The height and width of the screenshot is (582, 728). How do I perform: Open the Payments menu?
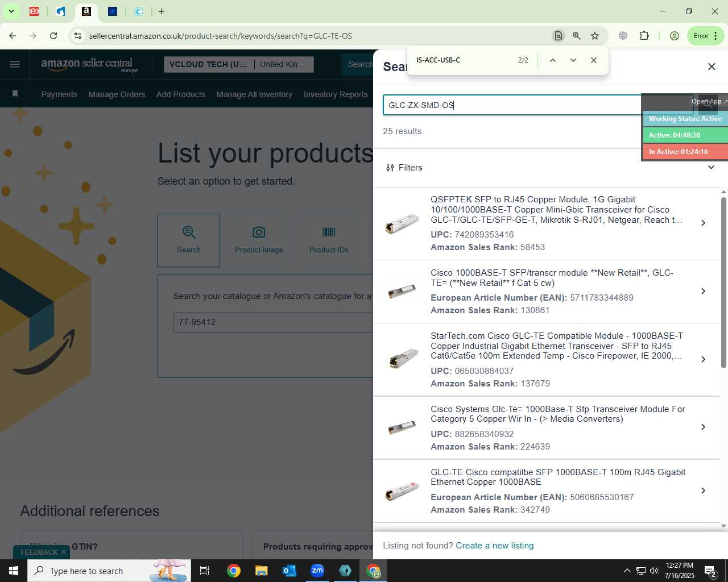click(59, 94)
